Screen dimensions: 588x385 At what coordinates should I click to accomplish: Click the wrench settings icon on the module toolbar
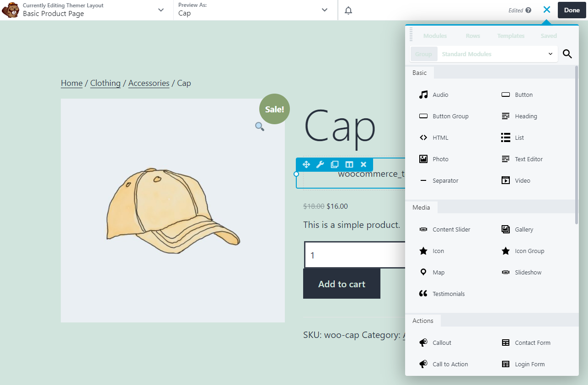pyautogui.click(x=320, y=164)
